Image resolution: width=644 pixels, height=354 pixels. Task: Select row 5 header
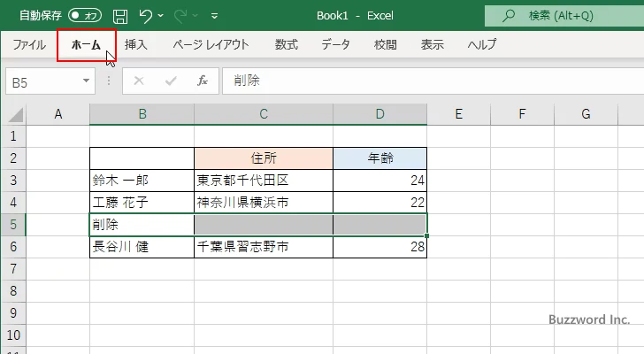[x=13, y=225]
